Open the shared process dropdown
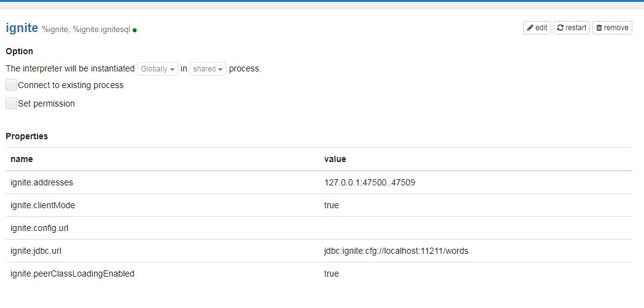 pos(208,69)
